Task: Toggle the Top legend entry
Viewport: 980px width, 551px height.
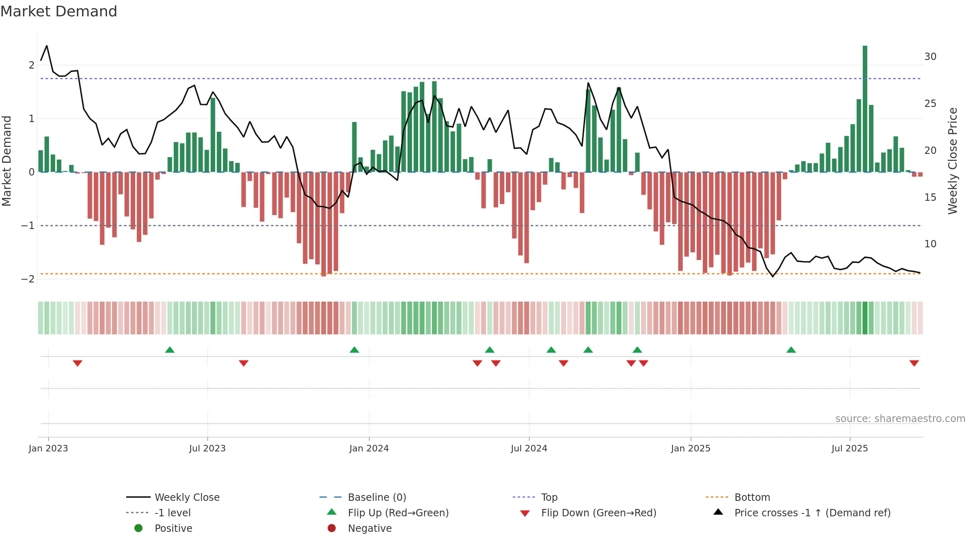Action: (535, 497)
